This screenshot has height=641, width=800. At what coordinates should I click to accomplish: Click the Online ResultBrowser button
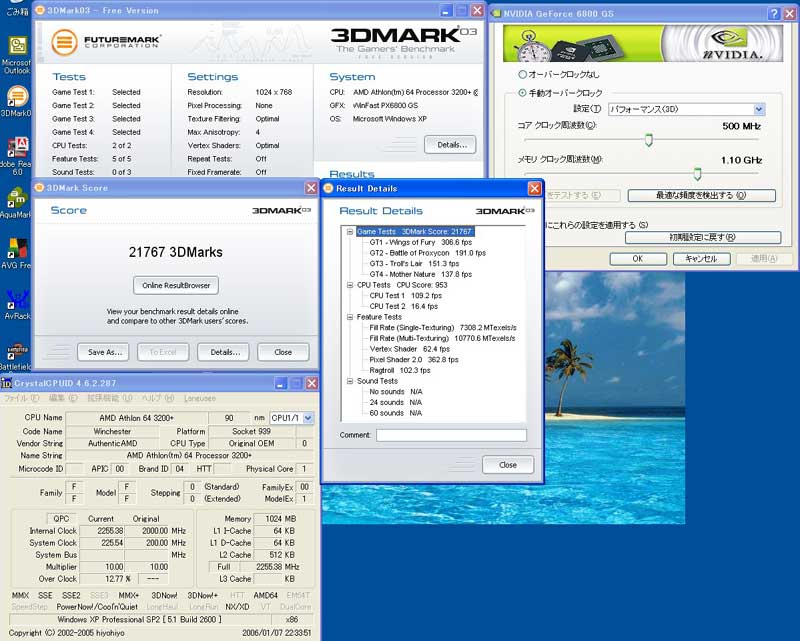pyautogui.click(x=176, y=285)
